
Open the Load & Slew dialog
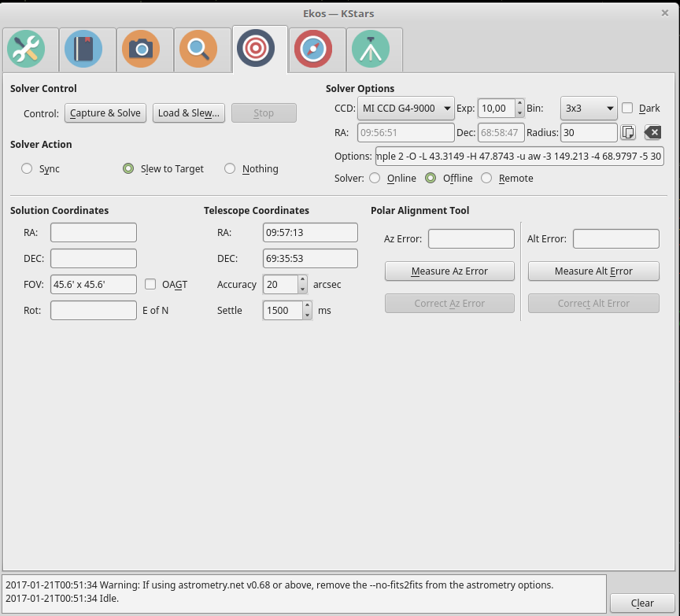pos(189,113)
